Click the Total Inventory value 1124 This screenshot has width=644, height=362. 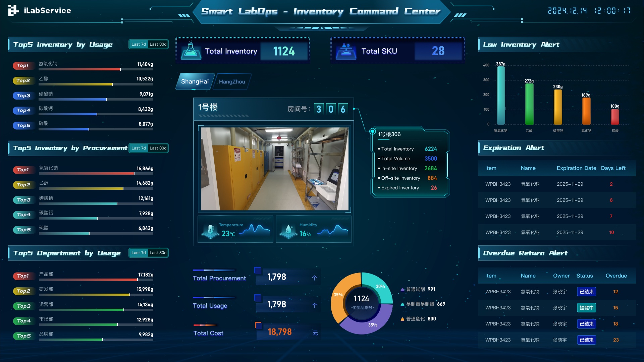[x=284, y=51]
